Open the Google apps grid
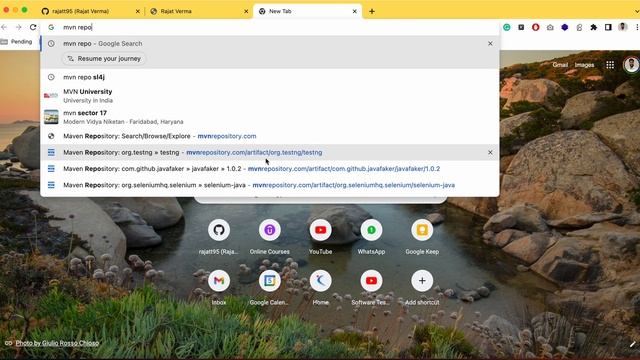640x360 pixels. coord(610,65)
